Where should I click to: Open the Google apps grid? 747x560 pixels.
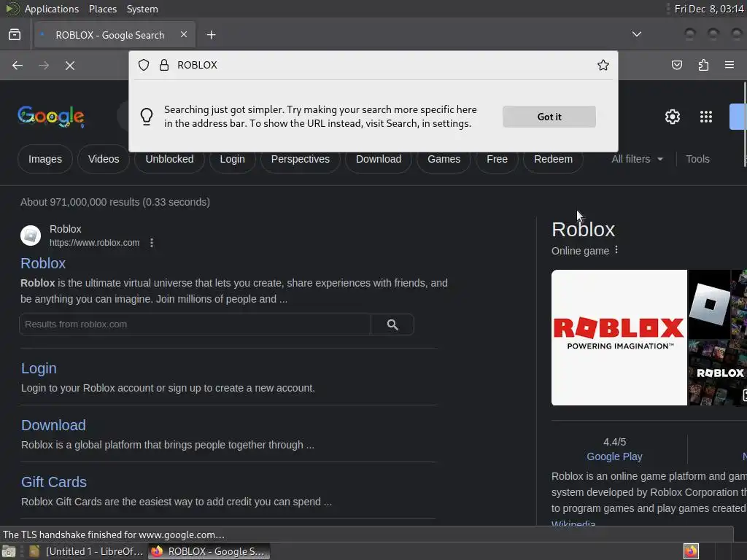tap(706, 117)
